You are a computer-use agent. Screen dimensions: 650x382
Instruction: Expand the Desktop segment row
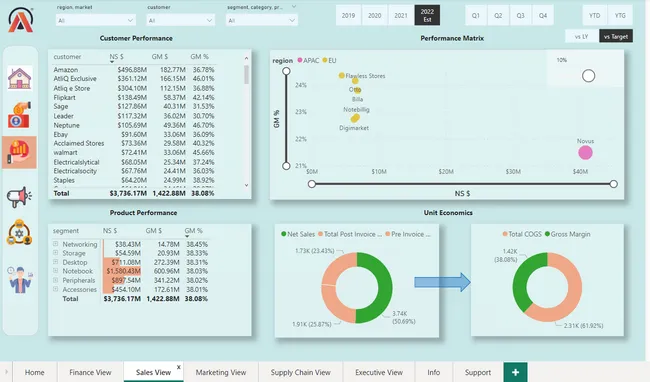pyautogui.click(x=56, y=262)
